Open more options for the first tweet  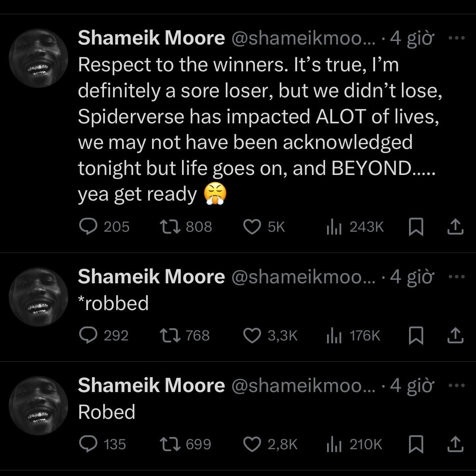(x=457, y=38)
